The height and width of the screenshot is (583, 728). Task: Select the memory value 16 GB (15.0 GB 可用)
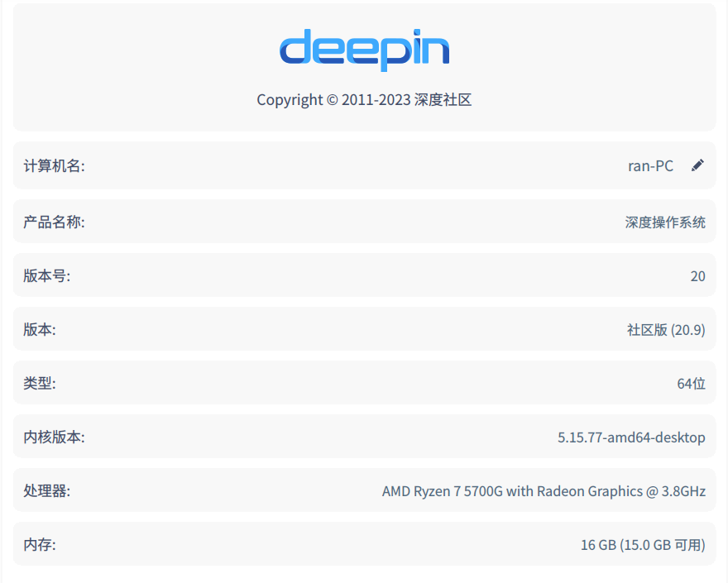click(x=643, y=545)
